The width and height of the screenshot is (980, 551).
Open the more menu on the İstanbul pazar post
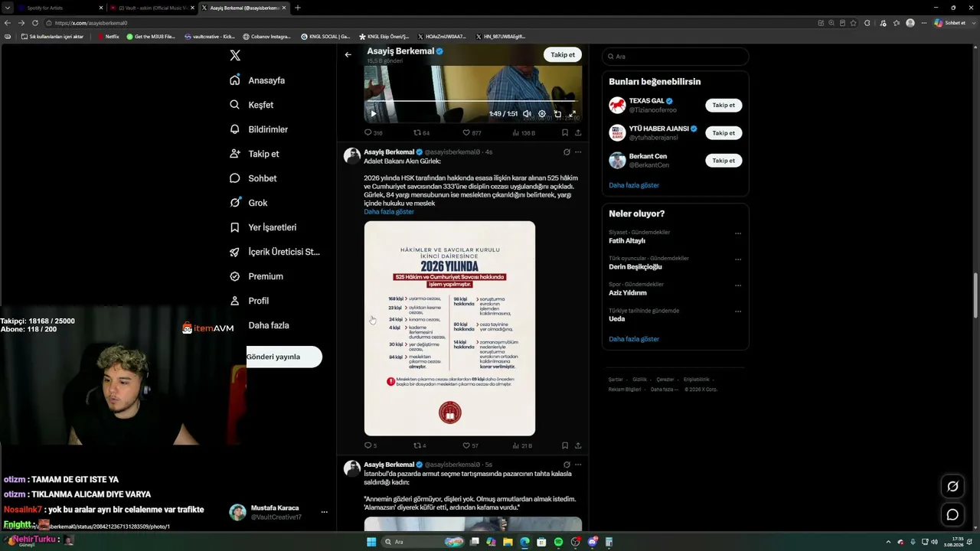pyautogui.click(x=578, y=465)
